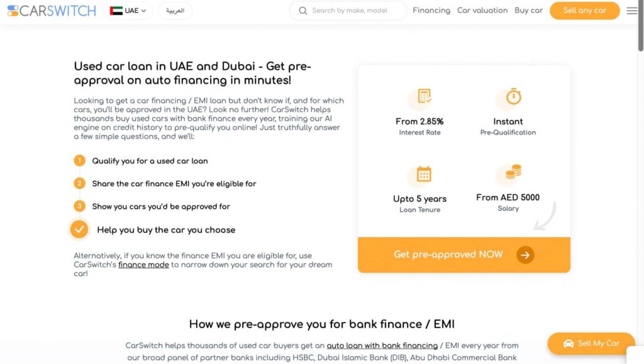Image resolution: width=644 pixels, height=364 pixels.
Task: Open the hamburger menu icon
Action: tap(631, 11)
